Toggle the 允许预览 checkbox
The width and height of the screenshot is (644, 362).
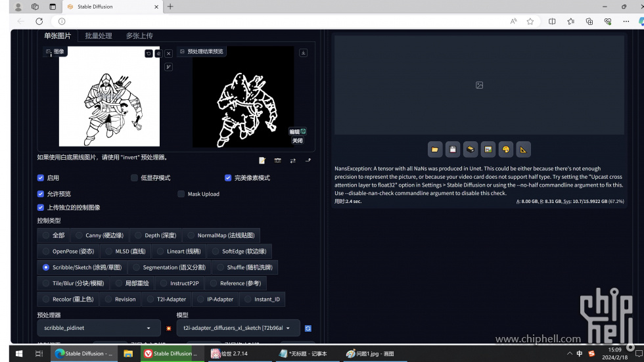pyautogui.click(x=41, y=194)
